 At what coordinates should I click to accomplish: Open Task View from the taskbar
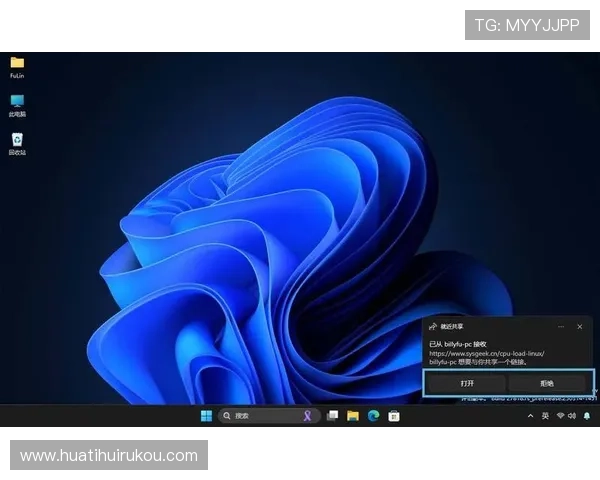coord(332,416)
